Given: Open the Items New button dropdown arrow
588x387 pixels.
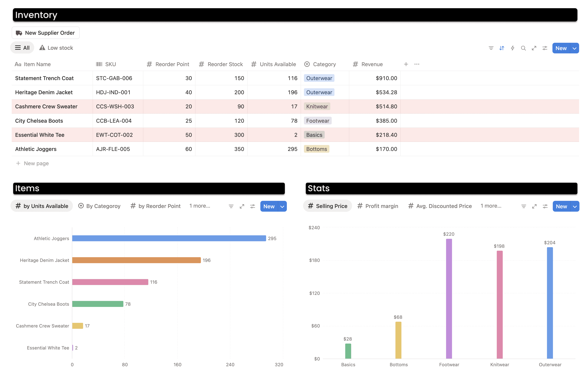Looking at the screenshot, I should point(282,206).
